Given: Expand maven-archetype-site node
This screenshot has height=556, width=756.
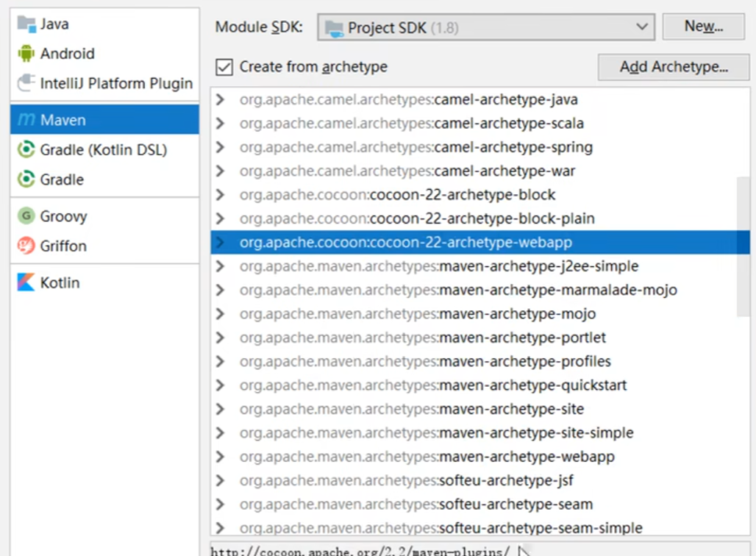Looking at the screenshot, I should point(221,410).
